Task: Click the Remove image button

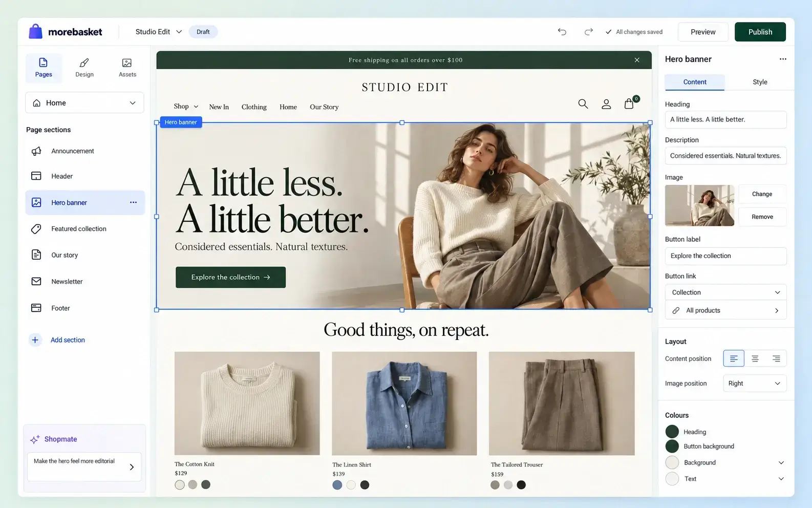Action: (x=762, y=217)
